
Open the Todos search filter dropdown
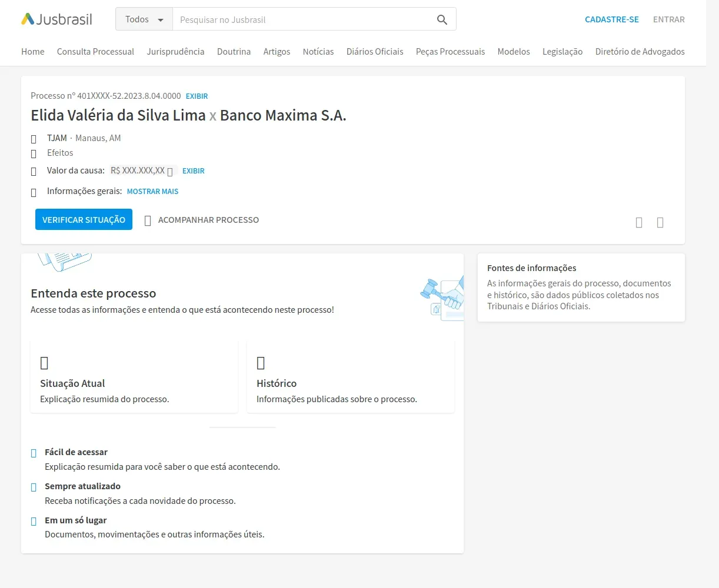point(144,19)
